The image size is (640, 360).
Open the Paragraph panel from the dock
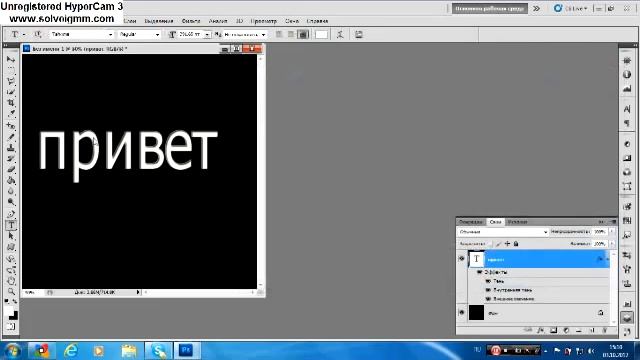(x=627, y=123)
